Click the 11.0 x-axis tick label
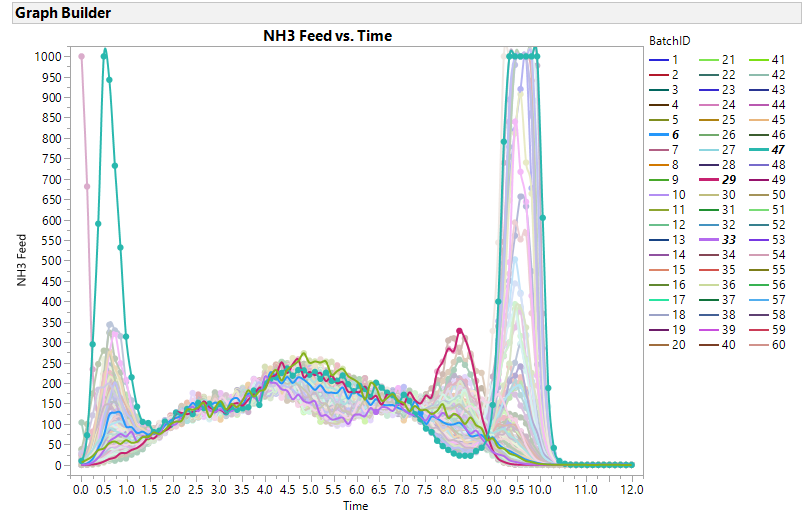This screenshot has width=804, height=518. (586, 490)
